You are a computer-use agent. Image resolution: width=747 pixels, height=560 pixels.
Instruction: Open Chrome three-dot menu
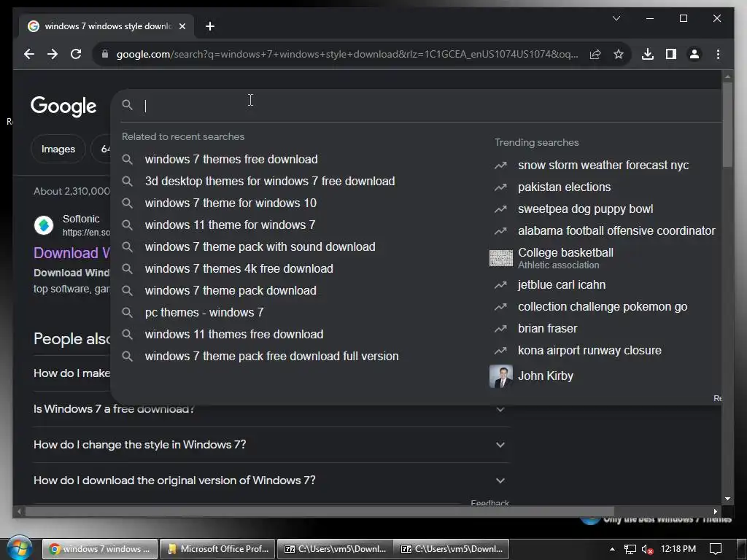coord(718,54)
